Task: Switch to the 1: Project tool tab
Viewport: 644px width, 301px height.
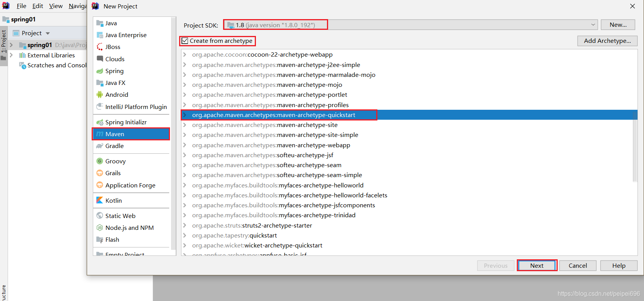Action: tap(4, 45)
